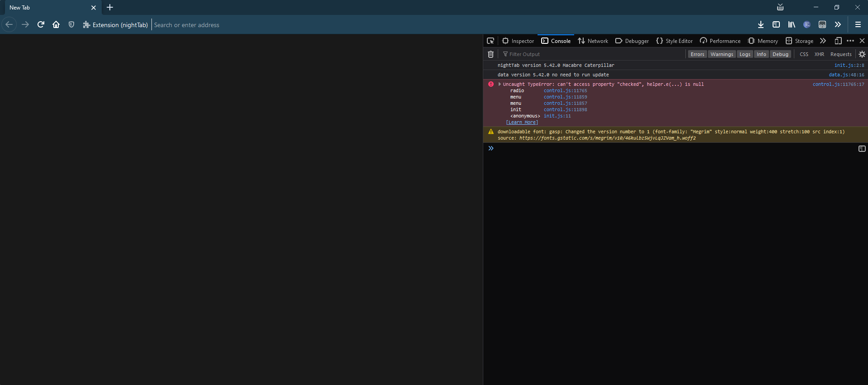Screen dimensions: 868x385
Task: Clear console output with trash icon
Action: point(491,54)
